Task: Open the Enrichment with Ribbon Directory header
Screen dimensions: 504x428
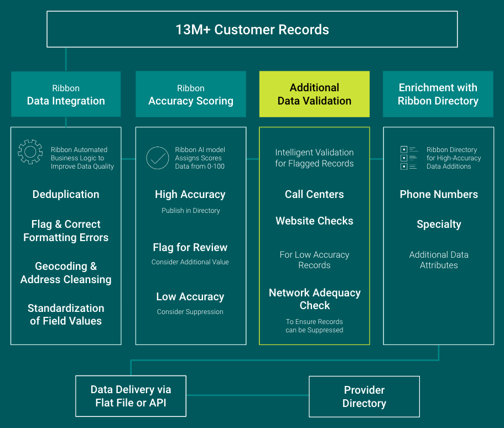Action: click(x=438, y=94)
